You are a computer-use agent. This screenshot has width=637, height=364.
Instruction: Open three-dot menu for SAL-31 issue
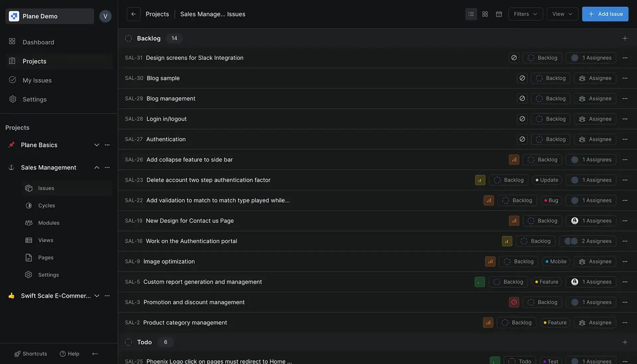pyautogui.click(x=625, y=58)
